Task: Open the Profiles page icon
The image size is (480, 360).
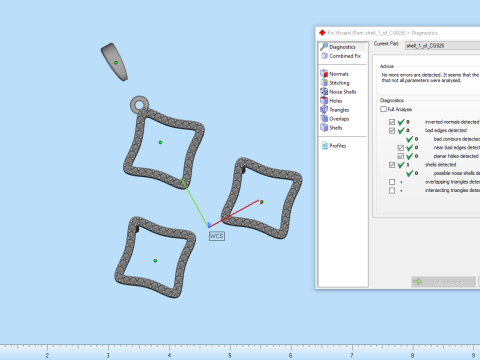Action: 324,145
